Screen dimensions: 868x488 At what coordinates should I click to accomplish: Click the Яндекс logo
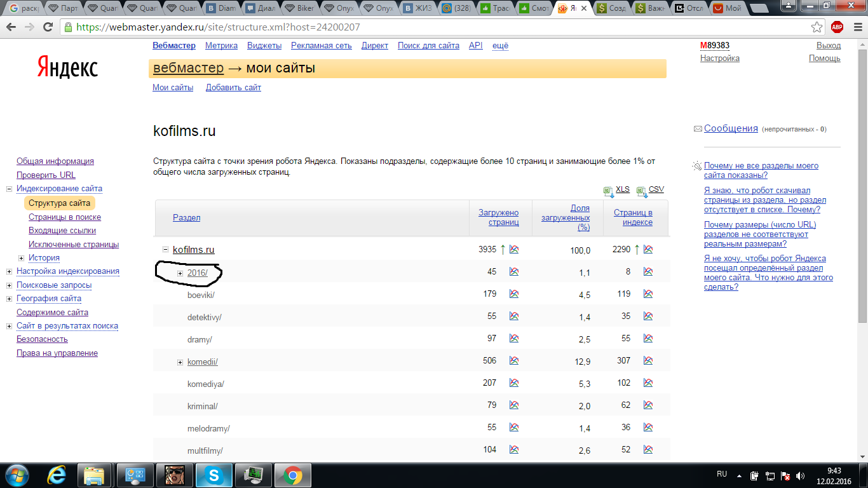coord(67,67)
